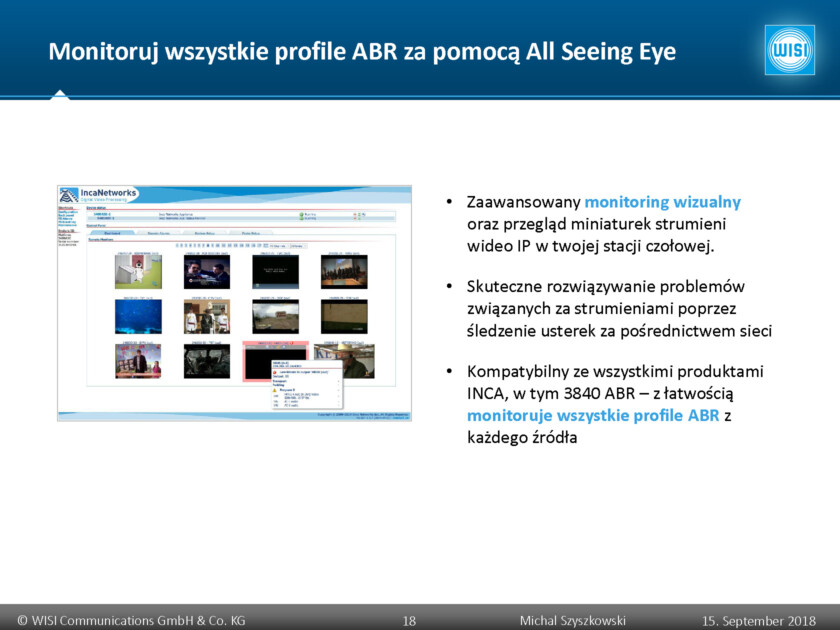Click the "monitoruje wszystkie profile ABR" link
Image resolution: width=840 pixels, height=630 pixels.
coord(592,415)
